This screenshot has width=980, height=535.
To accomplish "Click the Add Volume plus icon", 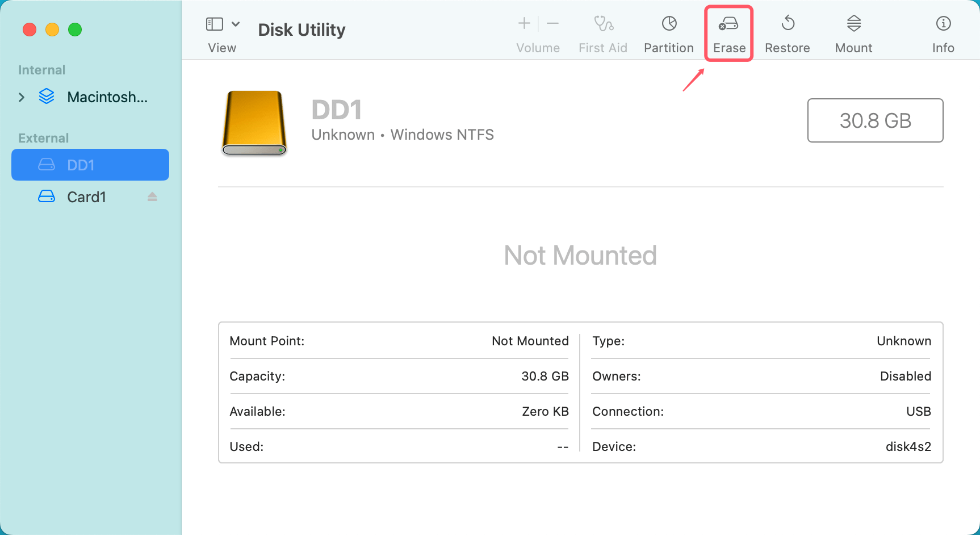I will [x=523, y=24].
